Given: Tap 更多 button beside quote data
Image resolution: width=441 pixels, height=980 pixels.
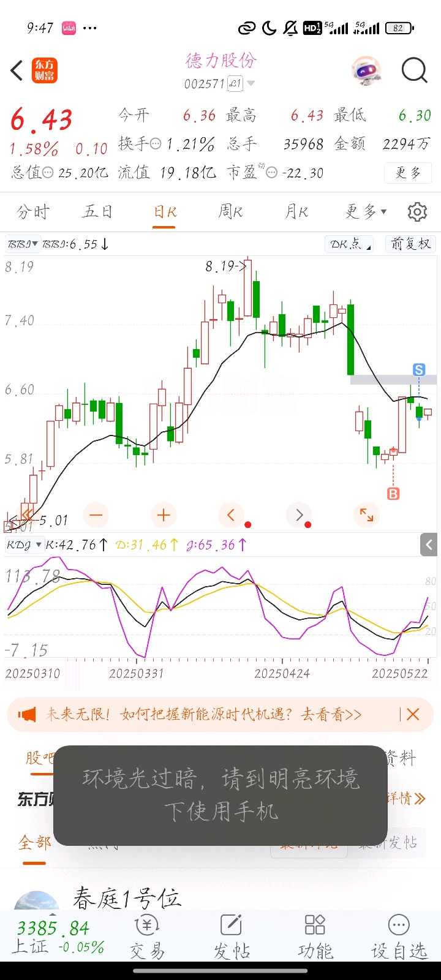Looking at the screenshot, I should tap(409, 173).
